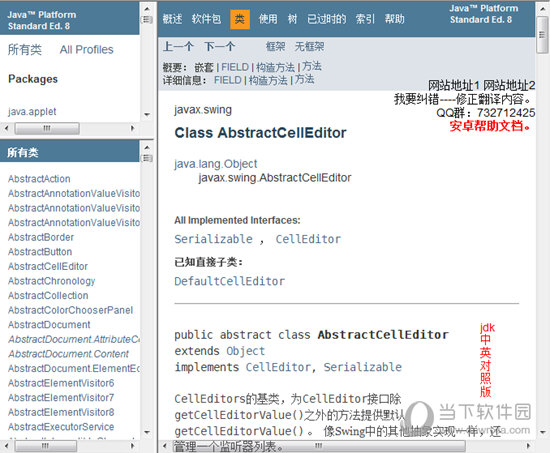
Task: Open AbstractChronology in class list
Action: point(52,281)
